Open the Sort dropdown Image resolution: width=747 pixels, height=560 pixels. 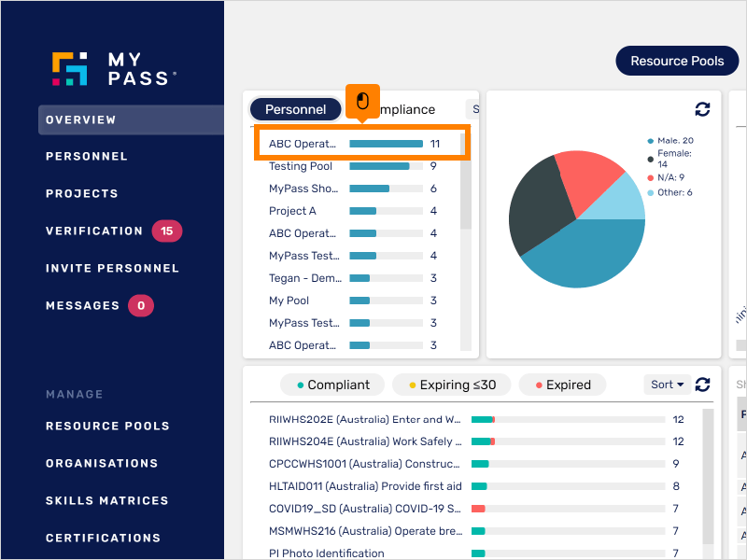tap(667, 385)
